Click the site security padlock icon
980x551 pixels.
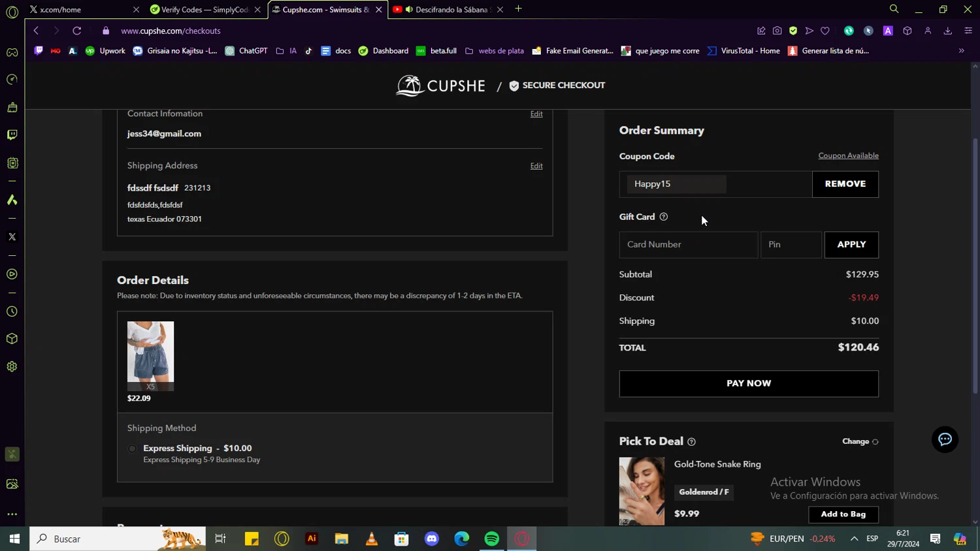[106, 31]
